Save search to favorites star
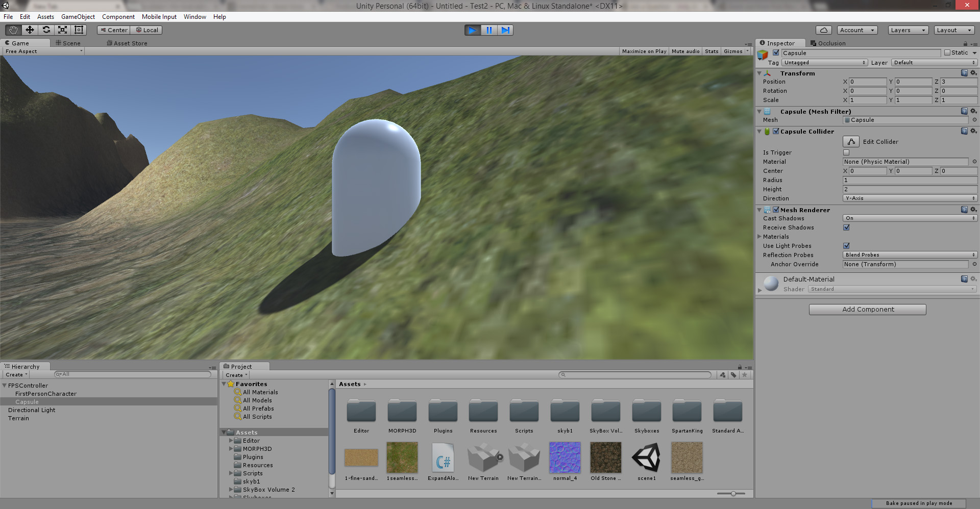The width and height of the screenshot is (980, 509). pos(745,375)
